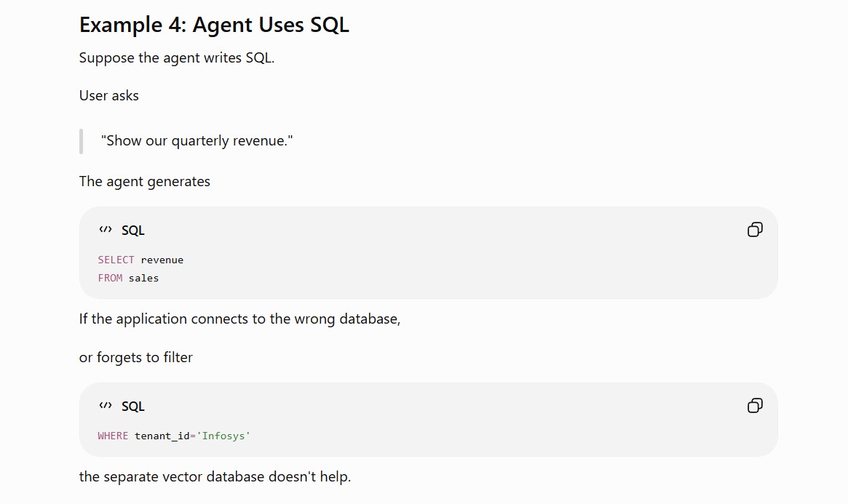Click code brackets icon of second SQL block
Screen dimensions: 848x504
click(x=106, y=405)
